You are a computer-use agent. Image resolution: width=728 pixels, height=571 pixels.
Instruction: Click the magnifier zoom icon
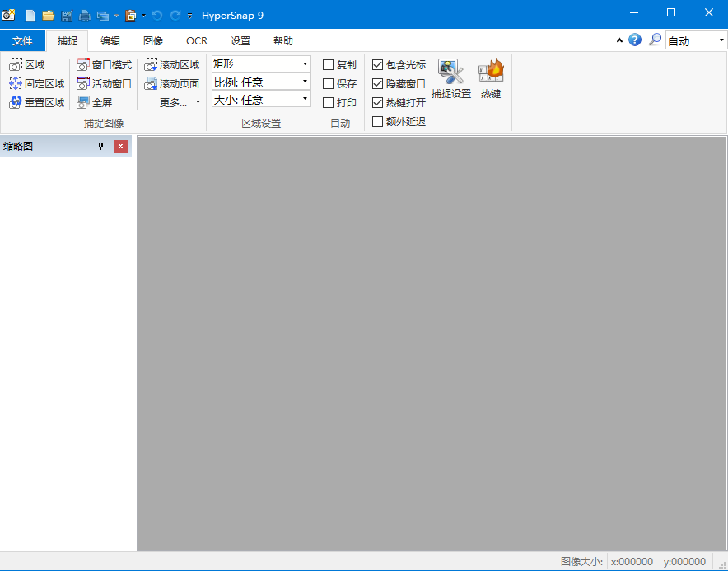[x=655, y=40]
